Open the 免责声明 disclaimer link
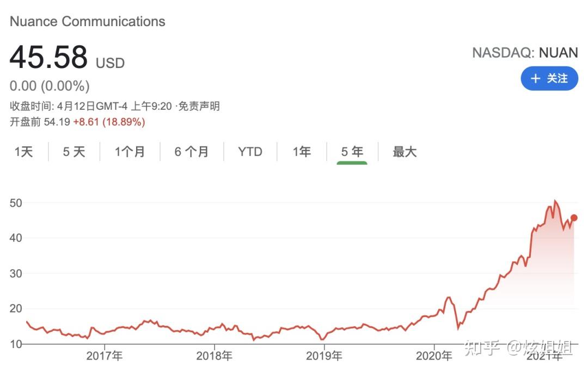The image size is (588, 372). point(199,107)
